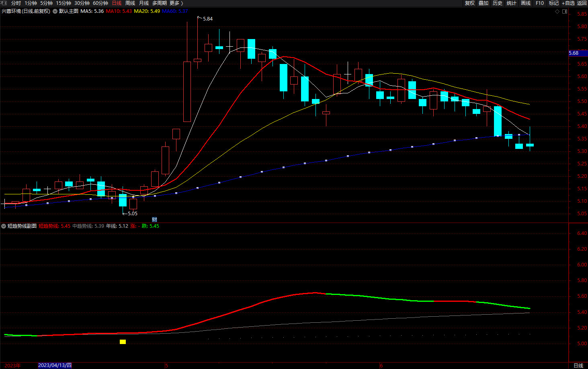Click the 复权 adjustment button
Viewport: 588px width, 369px height.
[x=470, y=3]
